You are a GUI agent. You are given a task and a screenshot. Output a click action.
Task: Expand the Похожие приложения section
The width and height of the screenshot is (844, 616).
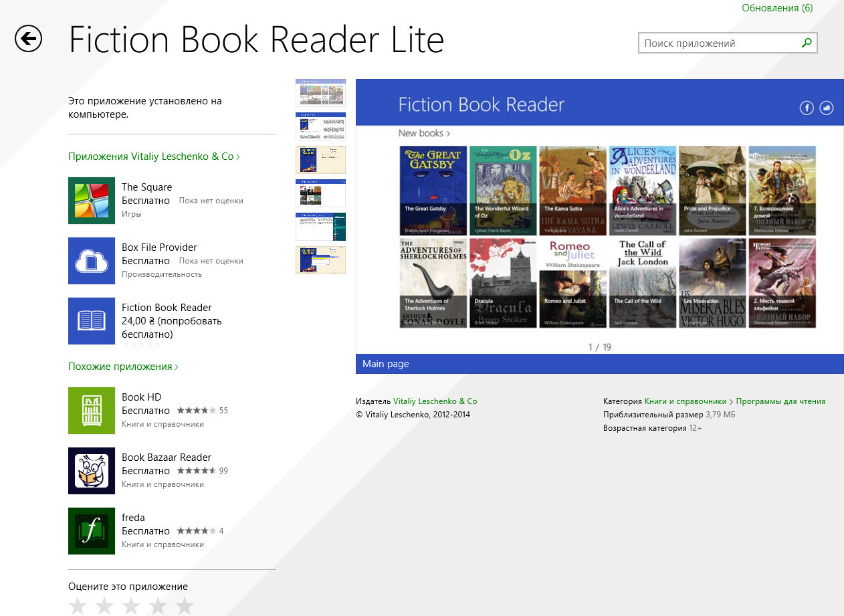pyautogui.click(x=123, y=367)
